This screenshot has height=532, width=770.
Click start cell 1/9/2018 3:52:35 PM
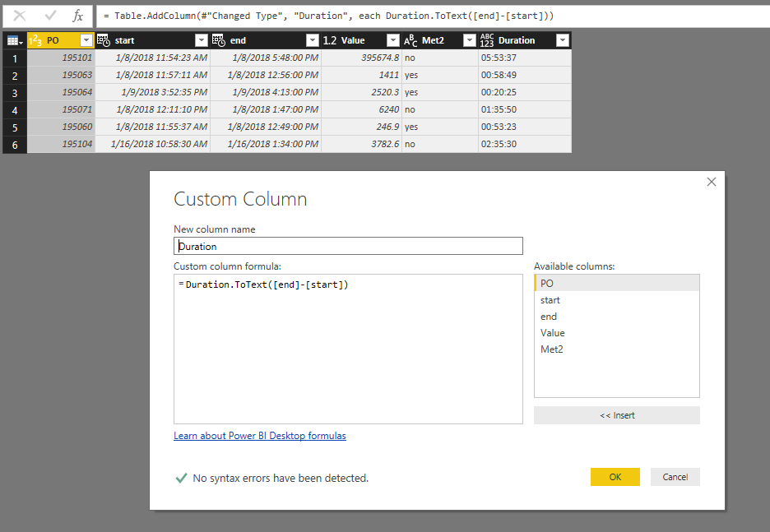coord(153,92)
